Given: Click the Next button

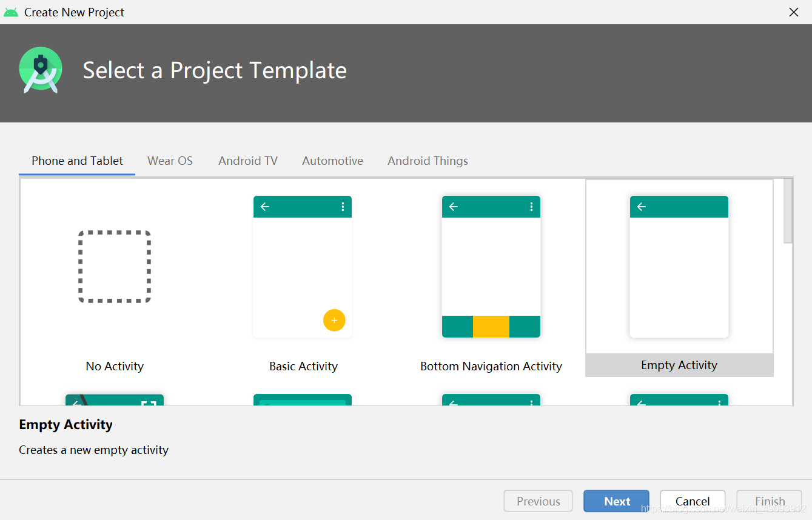Looking at the screenshot, I should click(x=617, y=501).
